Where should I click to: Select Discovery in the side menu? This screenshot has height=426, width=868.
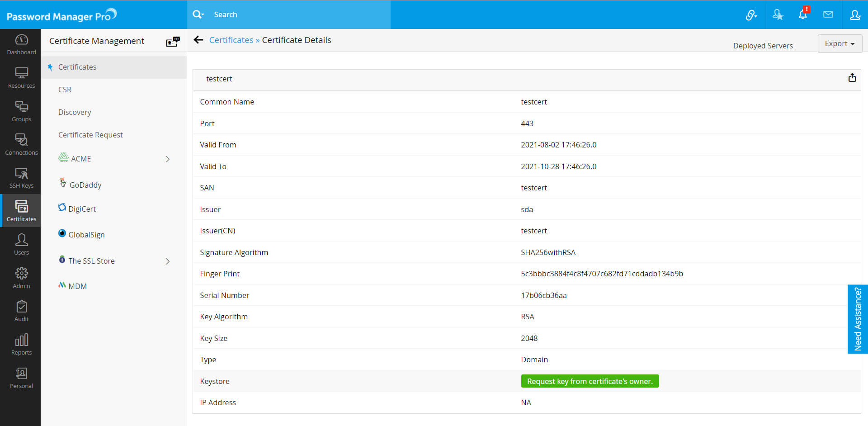(75, 112)
